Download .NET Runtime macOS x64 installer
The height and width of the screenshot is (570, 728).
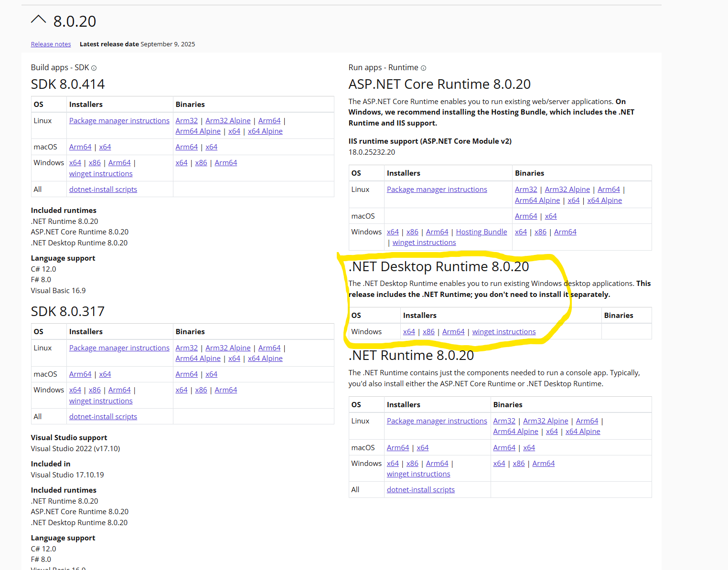point(422,448)
